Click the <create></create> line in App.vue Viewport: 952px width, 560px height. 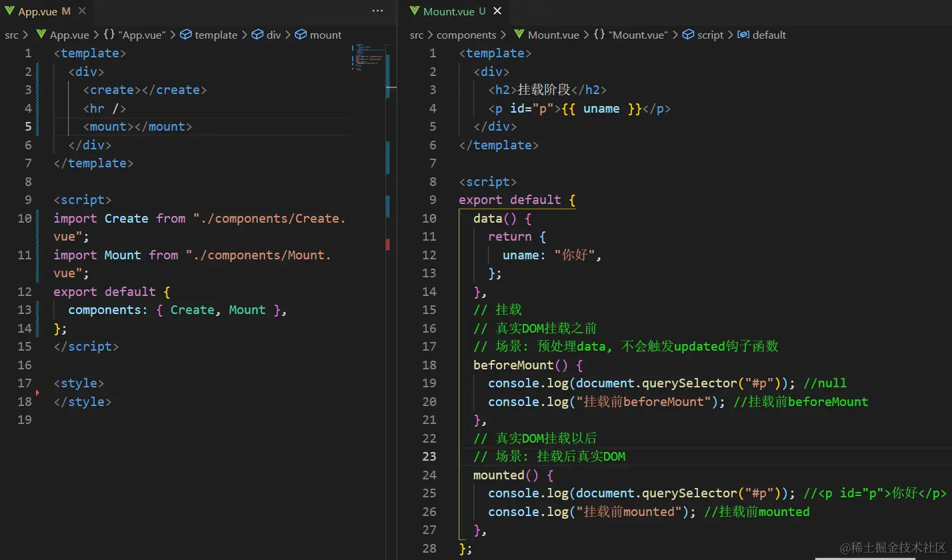tap(145, 90)
